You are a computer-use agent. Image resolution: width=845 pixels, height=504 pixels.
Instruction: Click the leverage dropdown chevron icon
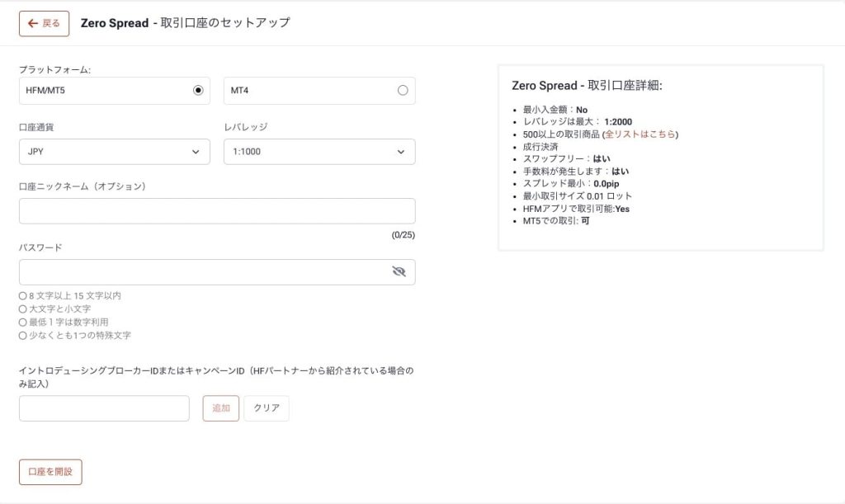pos(400,152)
